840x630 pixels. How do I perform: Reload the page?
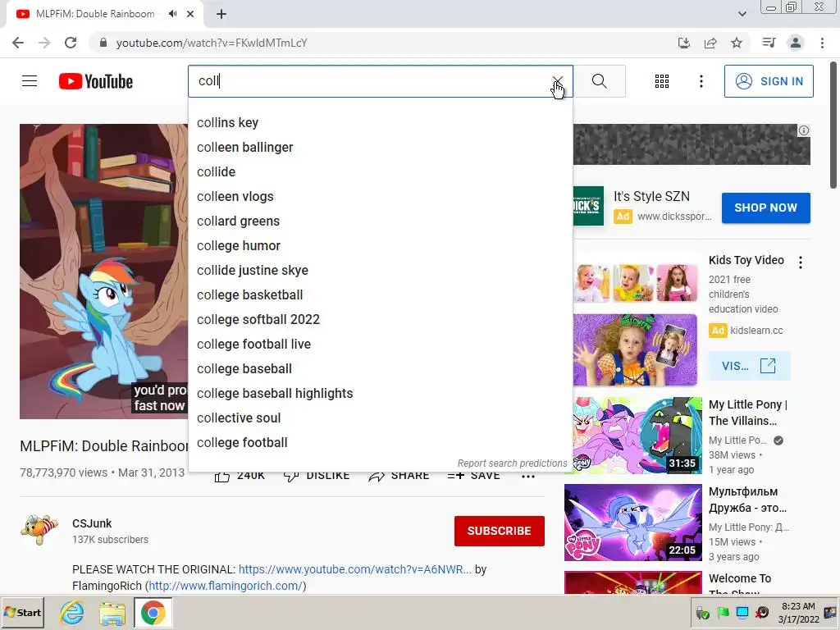pos(71,43)
